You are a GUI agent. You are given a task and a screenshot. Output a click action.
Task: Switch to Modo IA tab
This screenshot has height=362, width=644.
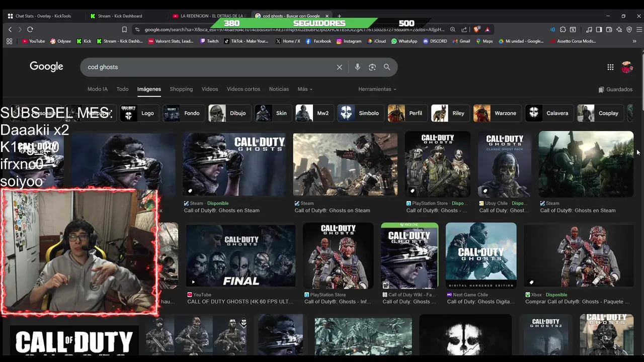click(98, 89)
